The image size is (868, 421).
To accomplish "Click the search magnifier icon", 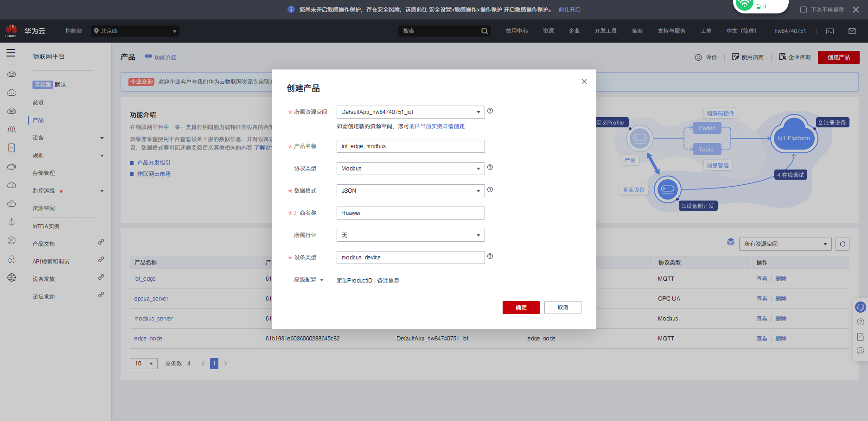I will [485, 31].
